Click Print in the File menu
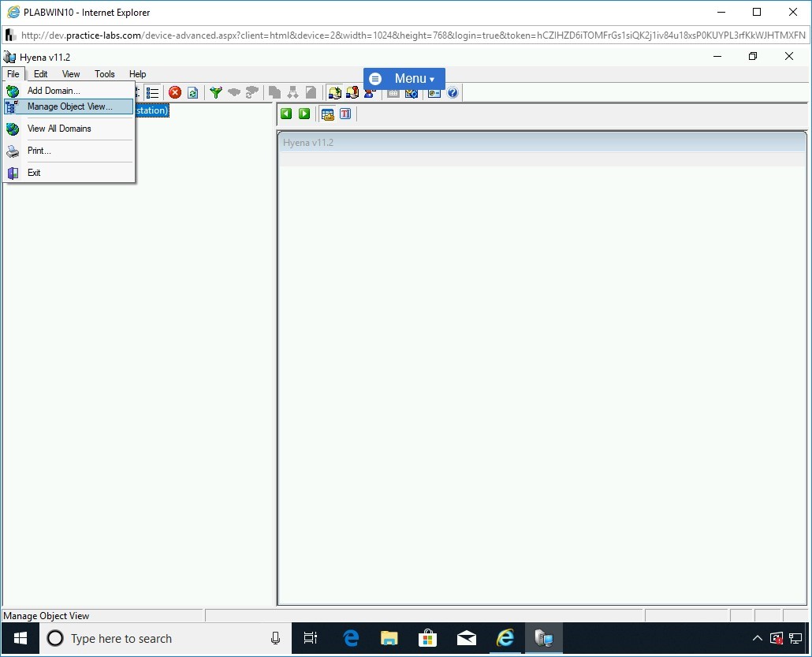Screen dimensions: 812x657 [x=39, y=151]
